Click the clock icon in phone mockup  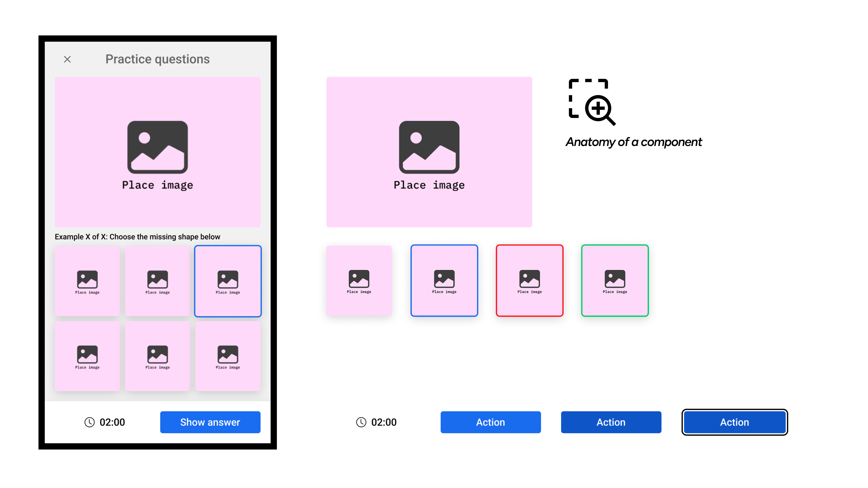[89, 422]
